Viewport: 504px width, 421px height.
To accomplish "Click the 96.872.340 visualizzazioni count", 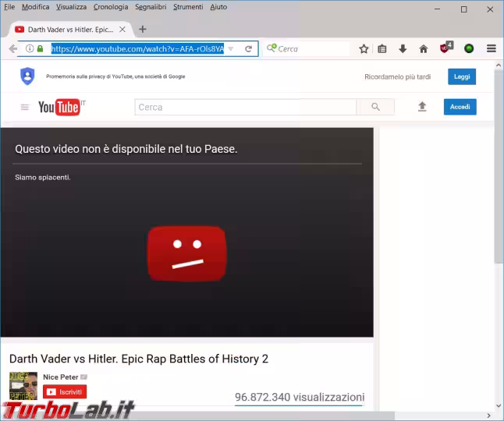I will coord(300,398).
